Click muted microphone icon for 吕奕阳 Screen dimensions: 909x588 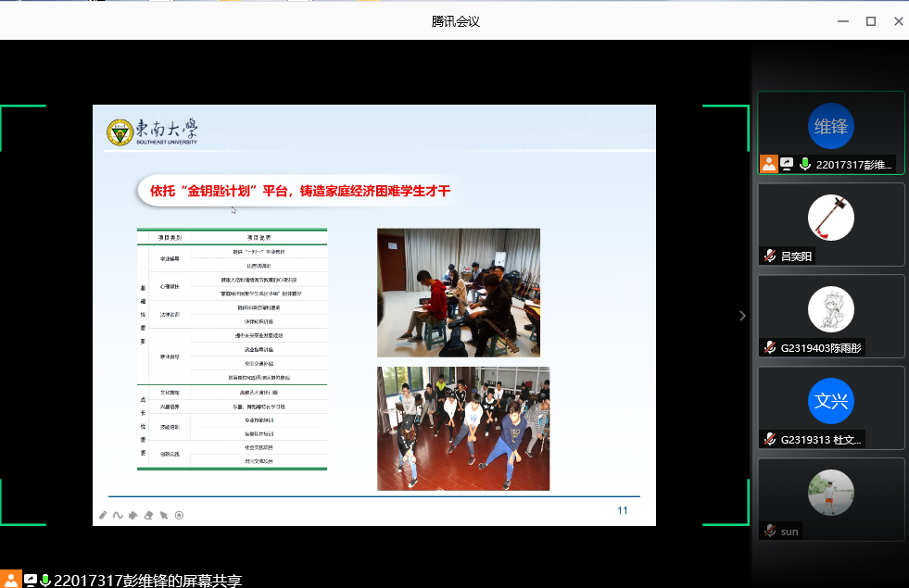pyautogui.click(x=769, y=256)
